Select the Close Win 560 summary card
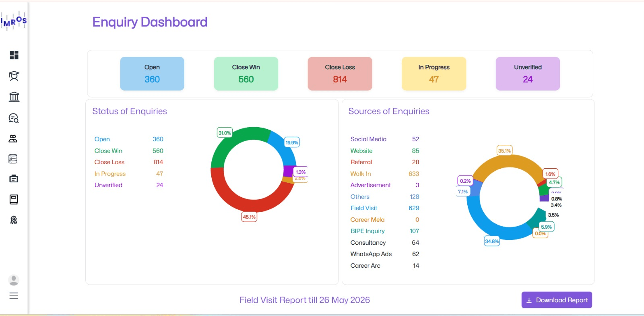Screen dimensions: 644x316 click(246, 74)
